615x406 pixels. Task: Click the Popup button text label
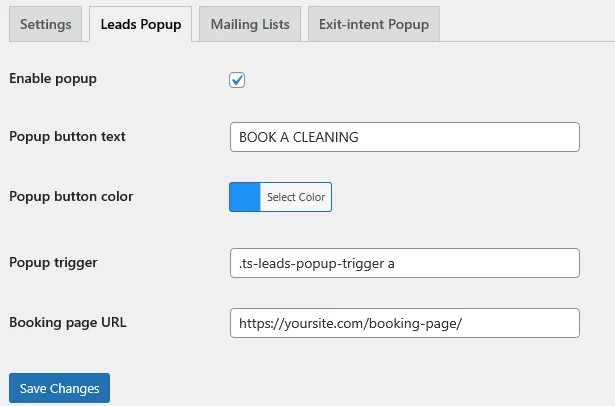[x=67, y=136]
